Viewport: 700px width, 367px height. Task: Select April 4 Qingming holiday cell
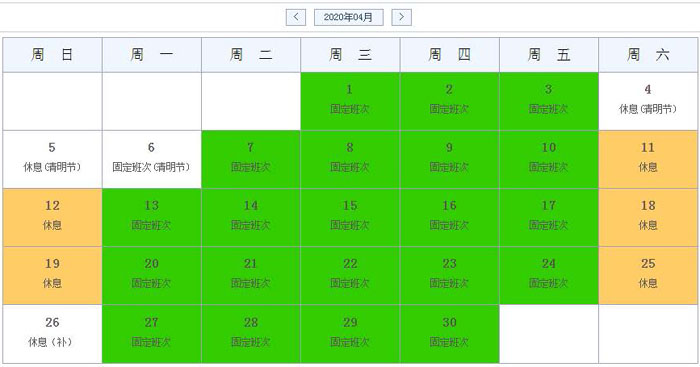pos(648,101)
